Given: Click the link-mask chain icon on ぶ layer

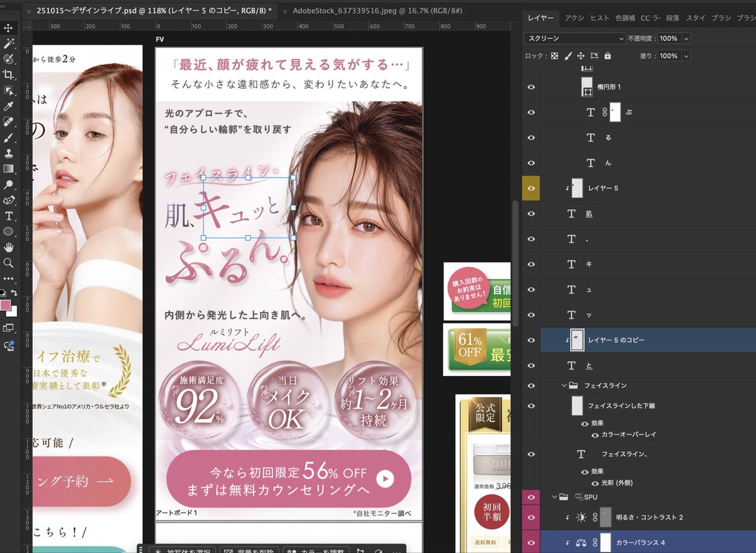Looking at the screenshot, I should pyautogui.click(x=605, y=112).
